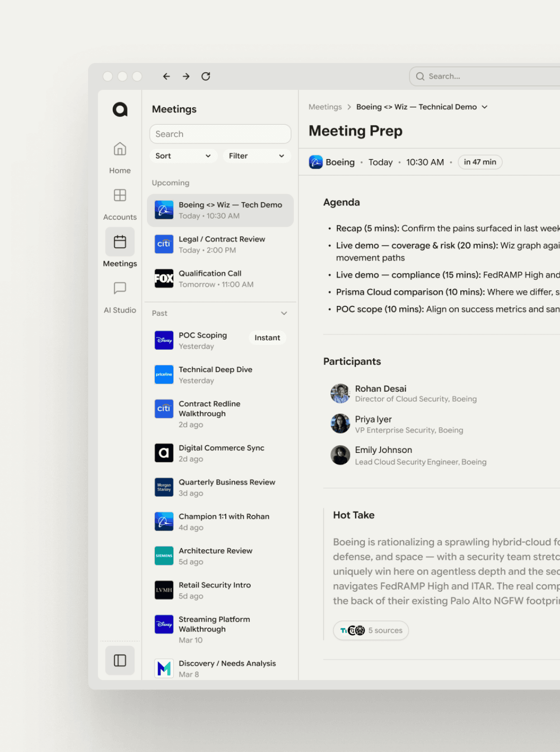Viewport: 560px width, 752px height.
Task: Click the magnifier icon in top search bar
Action: 420,76
